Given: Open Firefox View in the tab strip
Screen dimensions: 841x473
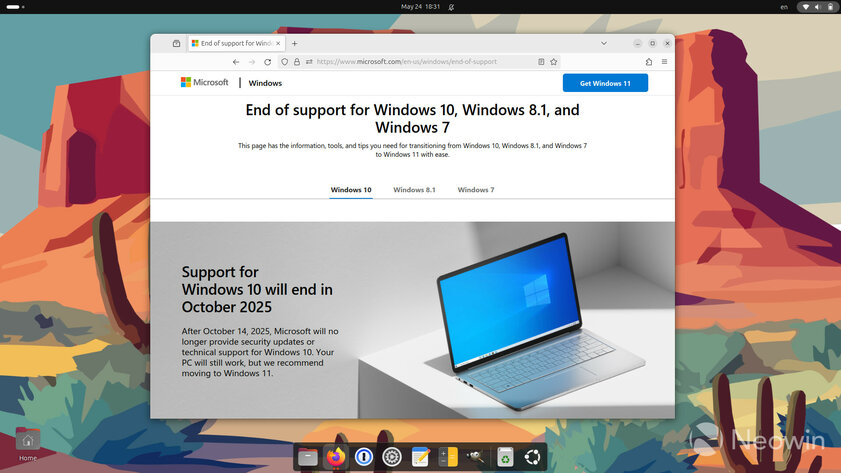Looking at the screenshot, I should [x=176, y=43].
